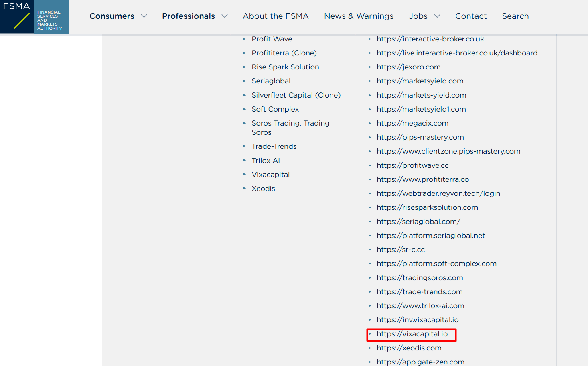This screenshot has width=588, height=366.
Task: Open About the FSMA page
Action: coord(276,16)
